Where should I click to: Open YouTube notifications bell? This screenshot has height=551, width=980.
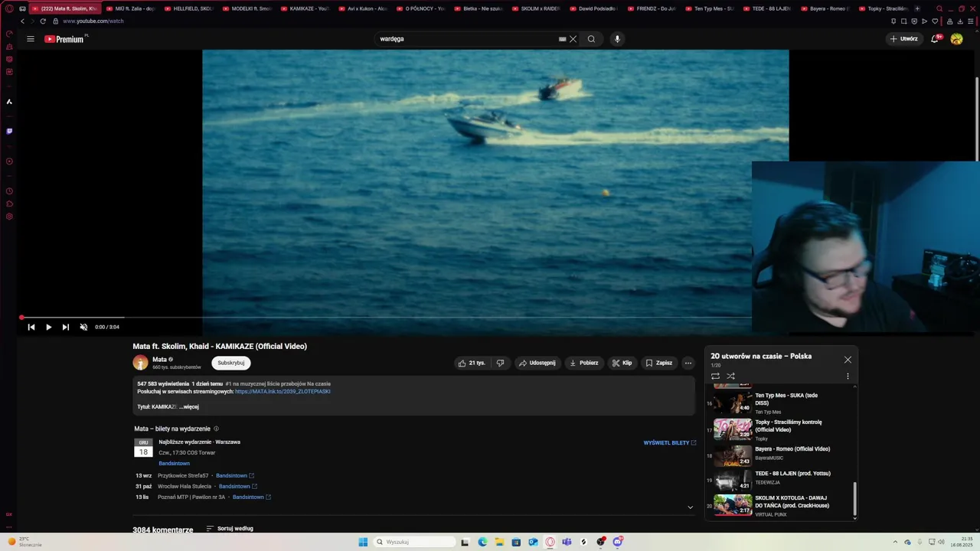coord(934,39)
